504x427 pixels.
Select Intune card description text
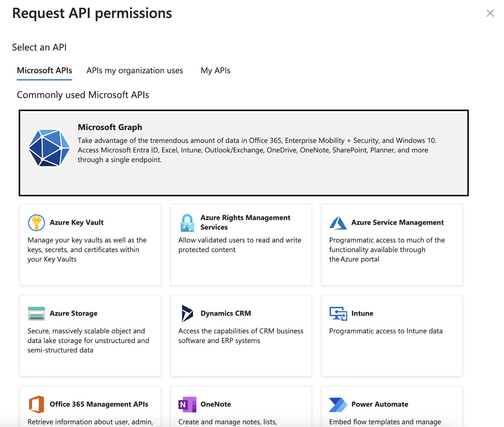[386, 331]
